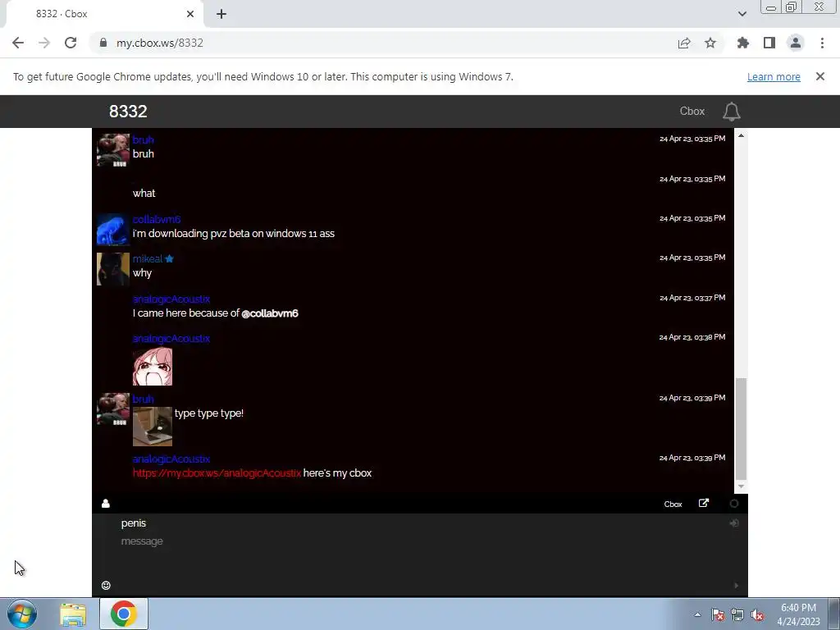840x630 pixels.
Task: Click the address bar URL
Action: (160, 43)
